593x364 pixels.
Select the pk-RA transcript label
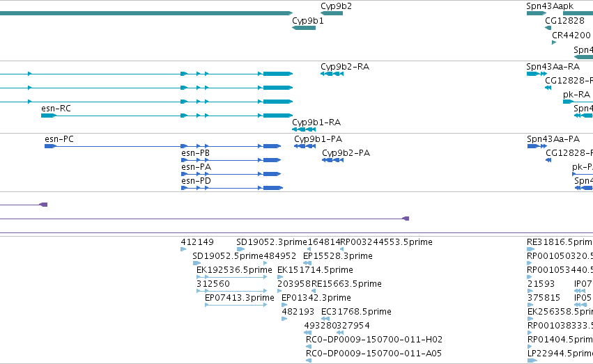(576, 95)
